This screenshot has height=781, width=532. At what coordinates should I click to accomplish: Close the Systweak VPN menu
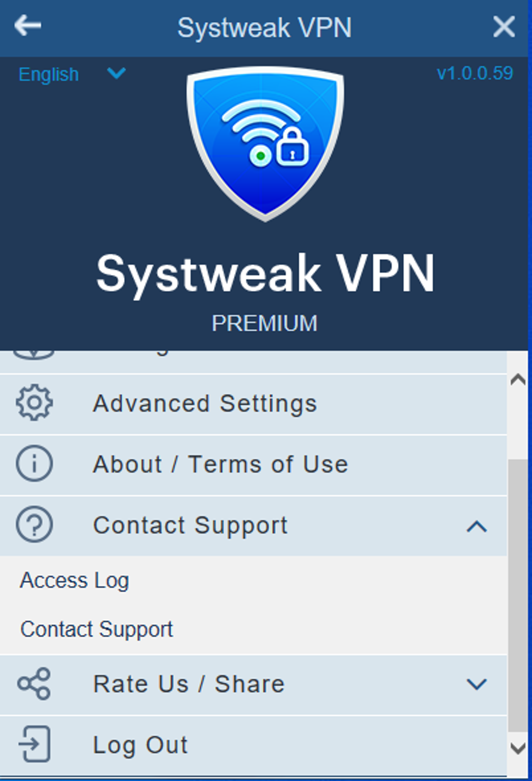click(x=504, y=27)
